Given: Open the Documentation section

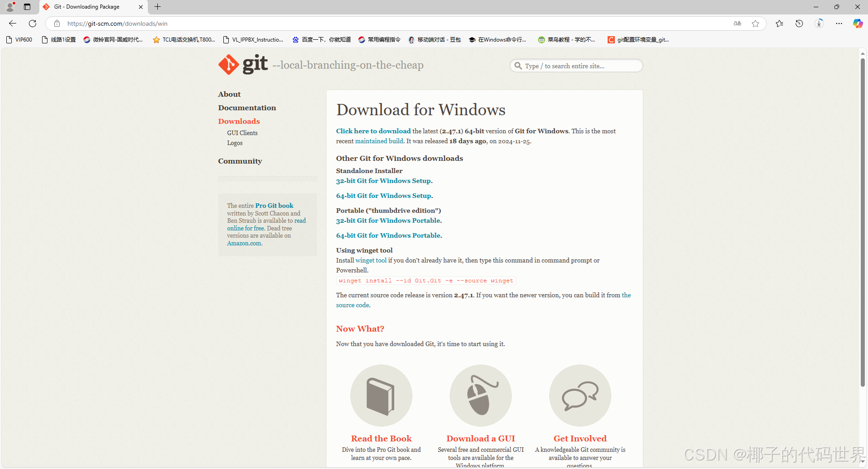Looking at the screenshot, I should pos(247,108).
